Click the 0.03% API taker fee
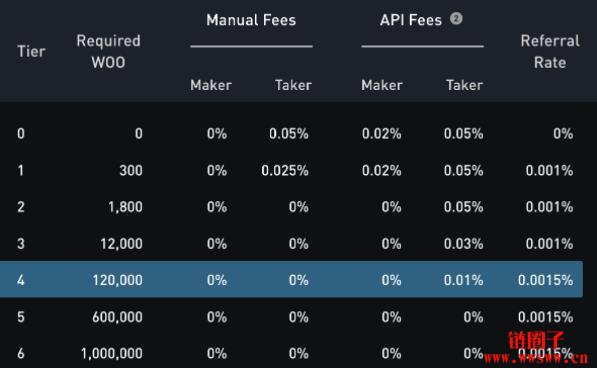 pos(463,244)
